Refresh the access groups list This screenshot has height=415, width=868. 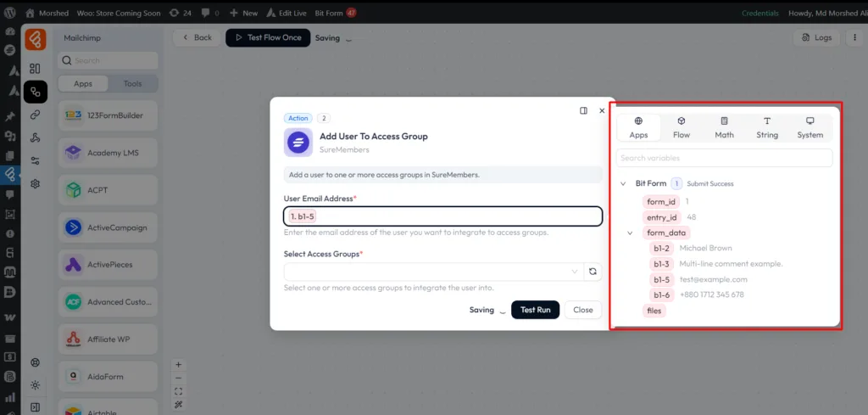coord(593,272)
